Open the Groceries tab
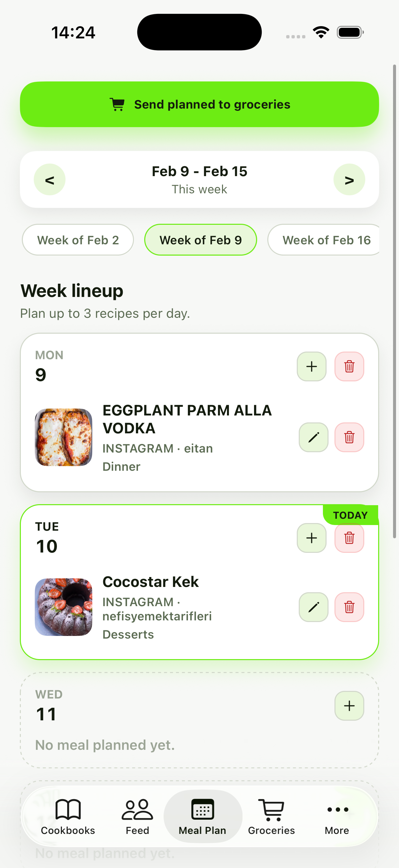This screenshot has width=399, height=868. 271,816
